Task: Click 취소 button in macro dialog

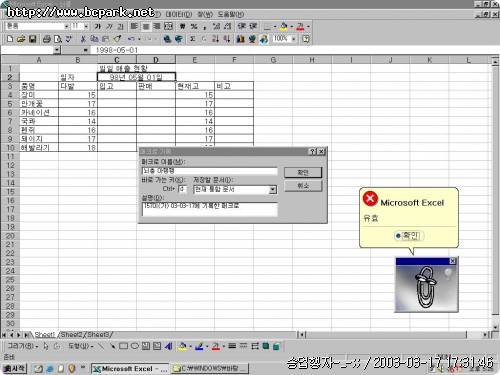Action: [x=303, y=186]
